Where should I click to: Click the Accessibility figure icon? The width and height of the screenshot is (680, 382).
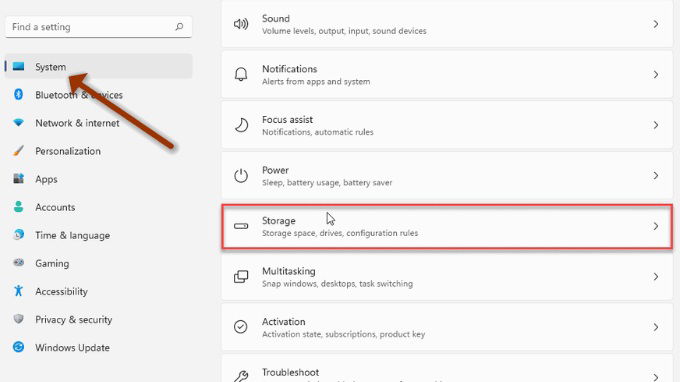point(18,291)
